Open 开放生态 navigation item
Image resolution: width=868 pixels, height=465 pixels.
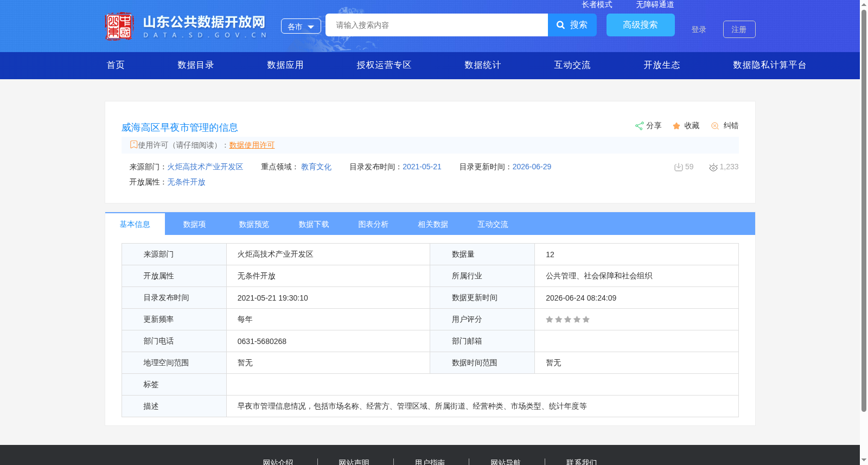pyautogui.click(x=662, y=65)
